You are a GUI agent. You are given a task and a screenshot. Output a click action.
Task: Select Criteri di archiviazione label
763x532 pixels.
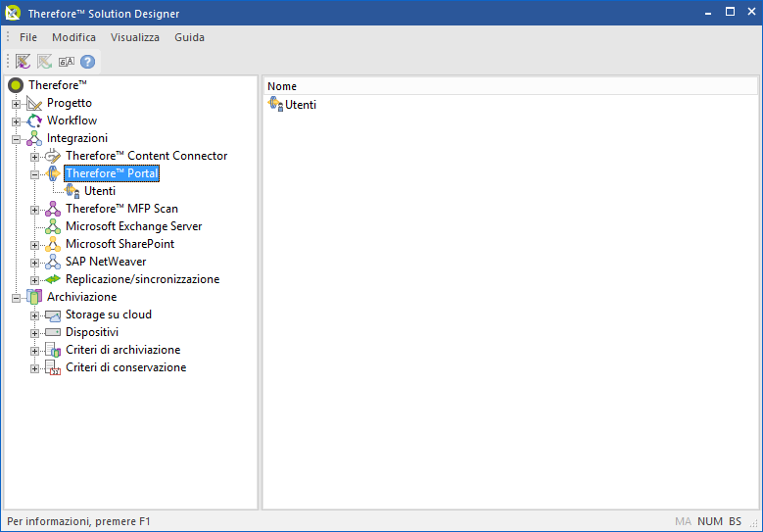point(122,350)
